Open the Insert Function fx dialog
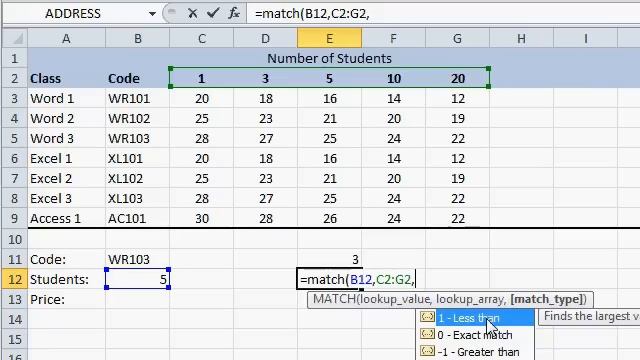640x360 pixels. [234, 13]
